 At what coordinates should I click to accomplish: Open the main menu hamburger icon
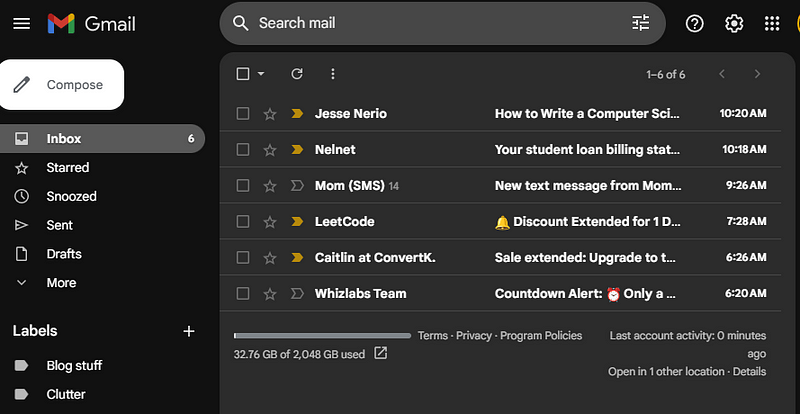(x=21, y=23)
